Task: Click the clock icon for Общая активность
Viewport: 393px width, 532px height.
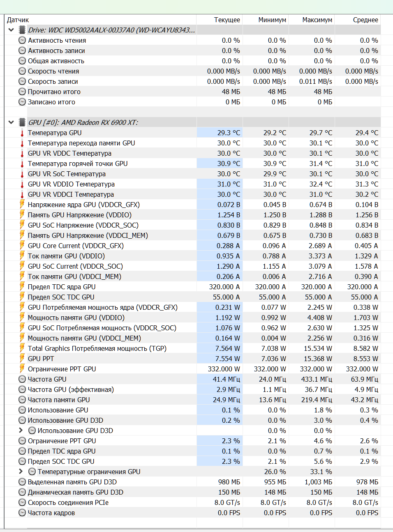Action: pos(22,61)
